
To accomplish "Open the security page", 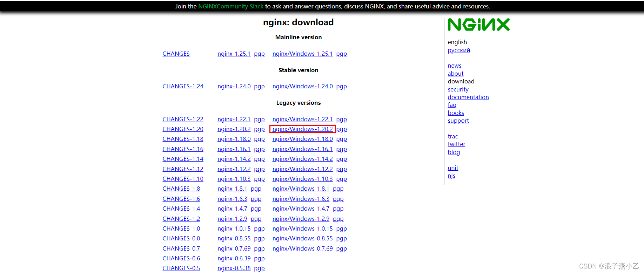I will tap(458, 89).
